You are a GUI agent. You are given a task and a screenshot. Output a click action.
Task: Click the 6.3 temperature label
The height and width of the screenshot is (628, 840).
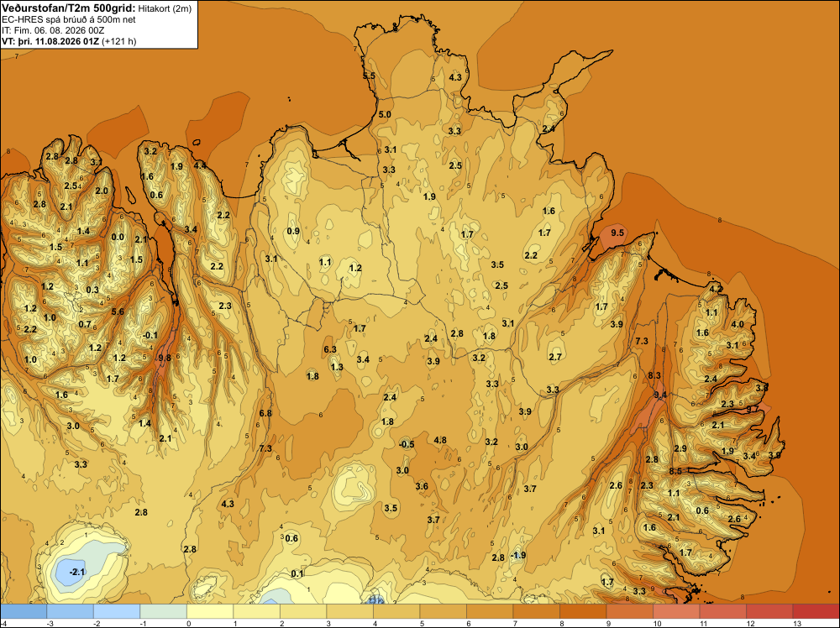(x=330, y=349)
